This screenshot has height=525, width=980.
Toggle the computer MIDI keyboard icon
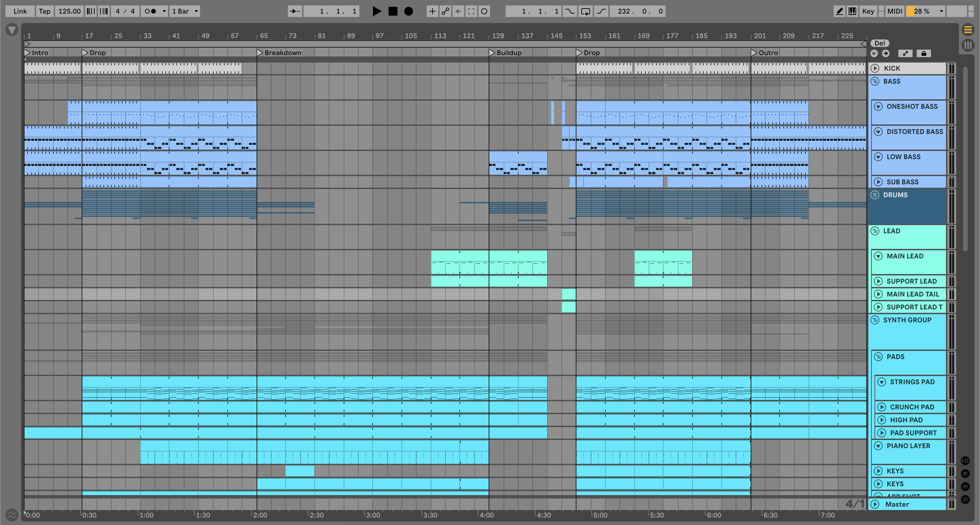(852, 11)
